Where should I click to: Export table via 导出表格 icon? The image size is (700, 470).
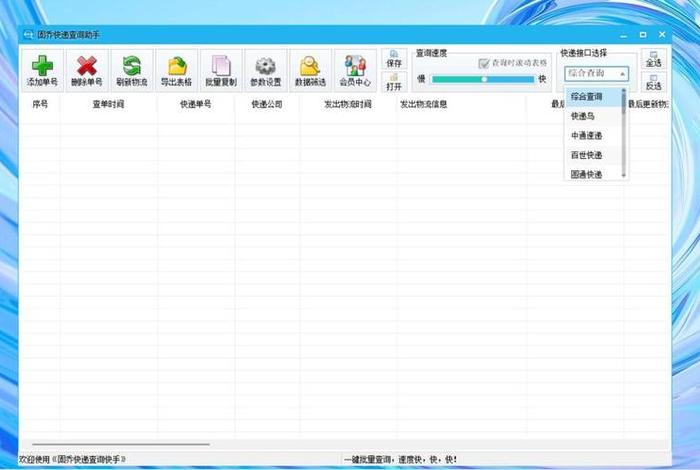[176, 71]
